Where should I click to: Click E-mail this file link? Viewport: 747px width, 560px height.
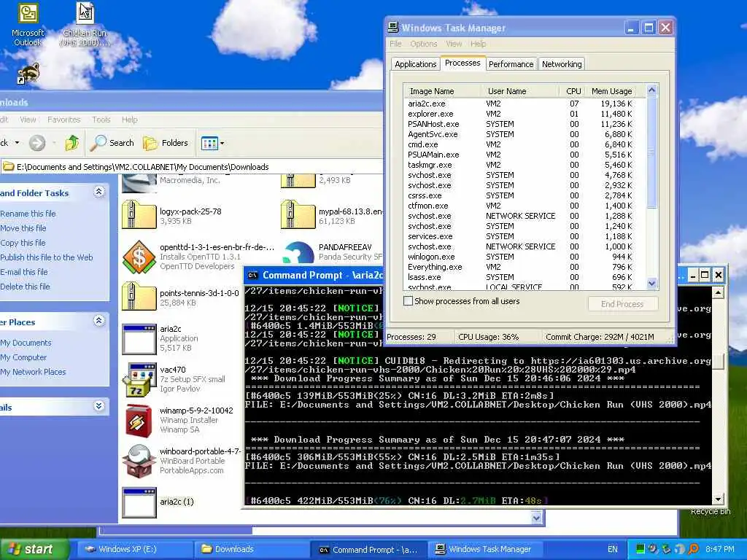(x=24, y=272)
